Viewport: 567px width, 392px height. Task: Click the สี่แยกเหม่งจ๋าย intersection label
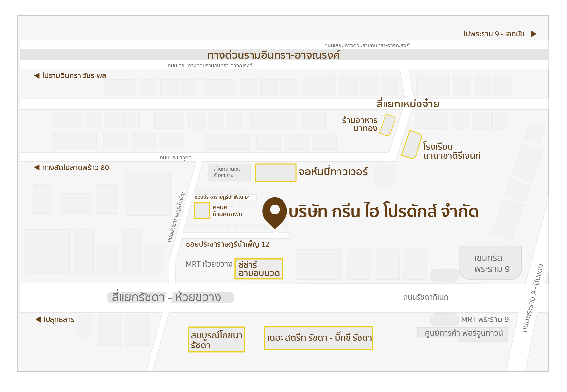[408, 104]
